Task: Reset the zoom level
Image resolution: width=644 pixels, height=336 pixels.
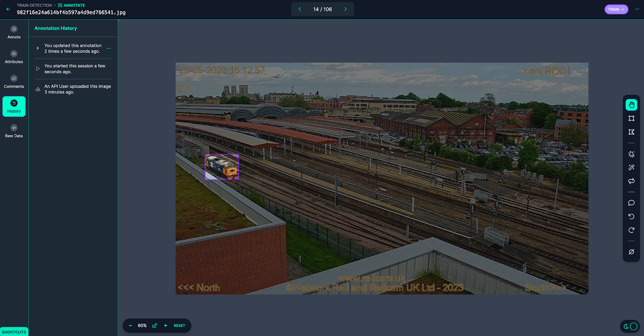Action: coord(180,326)
